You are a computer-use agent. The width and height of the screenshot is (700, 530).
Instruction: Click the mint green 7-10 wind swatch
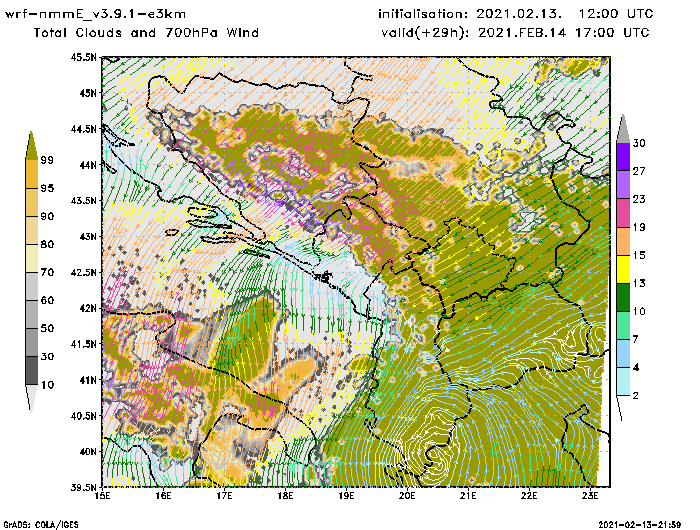[623, 326]
